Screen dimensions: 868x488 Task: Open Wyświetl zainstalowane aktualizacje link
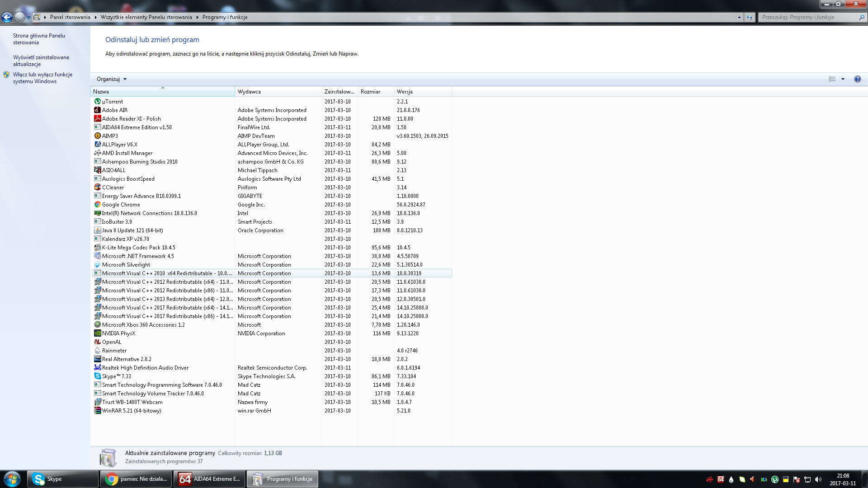pyautogui.click(x=41, y=61)
